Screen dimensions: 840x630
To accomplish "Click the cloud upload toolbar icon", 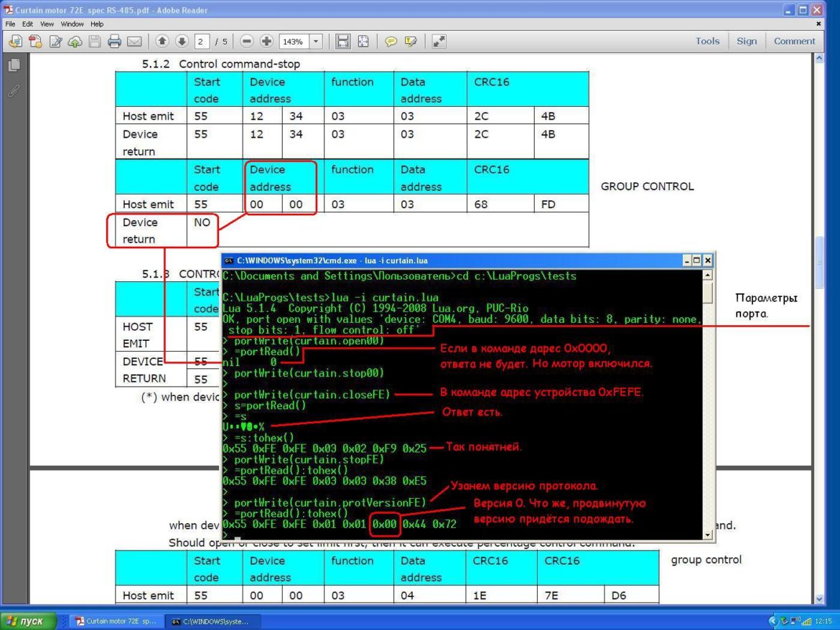I will [75, 41].
